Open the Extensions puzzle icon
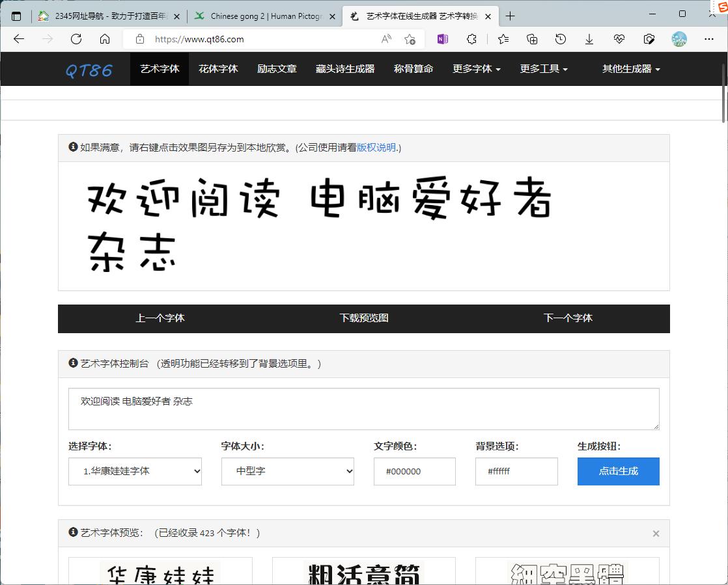The width and height of the screenshot is (728, 585). 471,39
